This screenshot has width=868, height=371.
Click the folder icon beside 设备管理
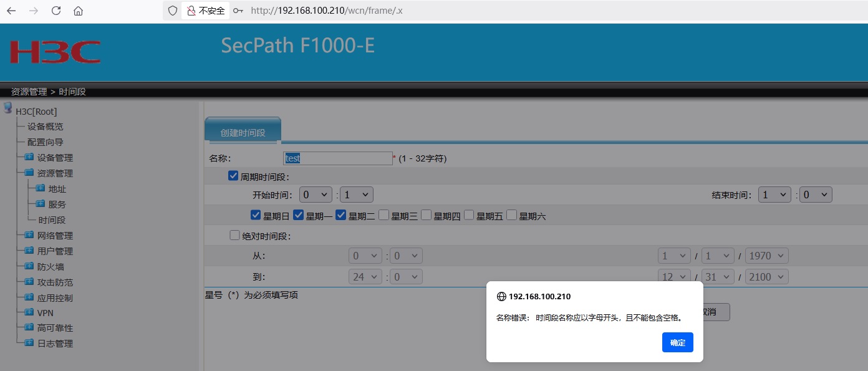[29, 157]
